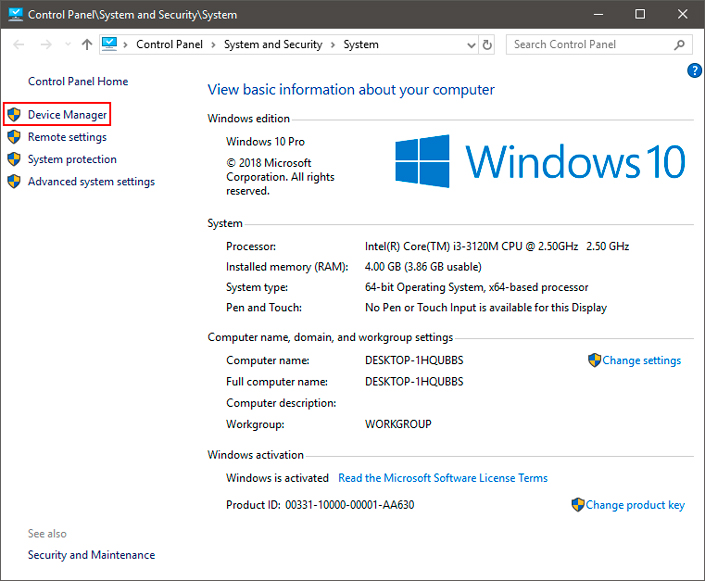Read the Microsoft Software License Terms

[443, 478]
